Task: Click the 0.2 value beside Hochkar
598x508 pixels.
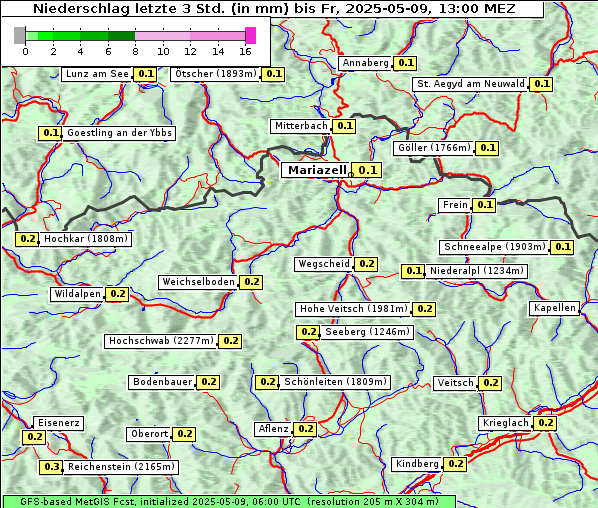Action: [x=27, y=240]
